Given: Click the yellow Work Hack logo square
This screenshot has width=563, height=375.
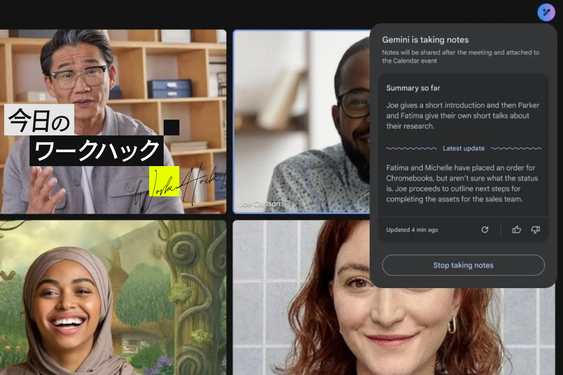Looking at the screenshot, I should tap(164, 181).
